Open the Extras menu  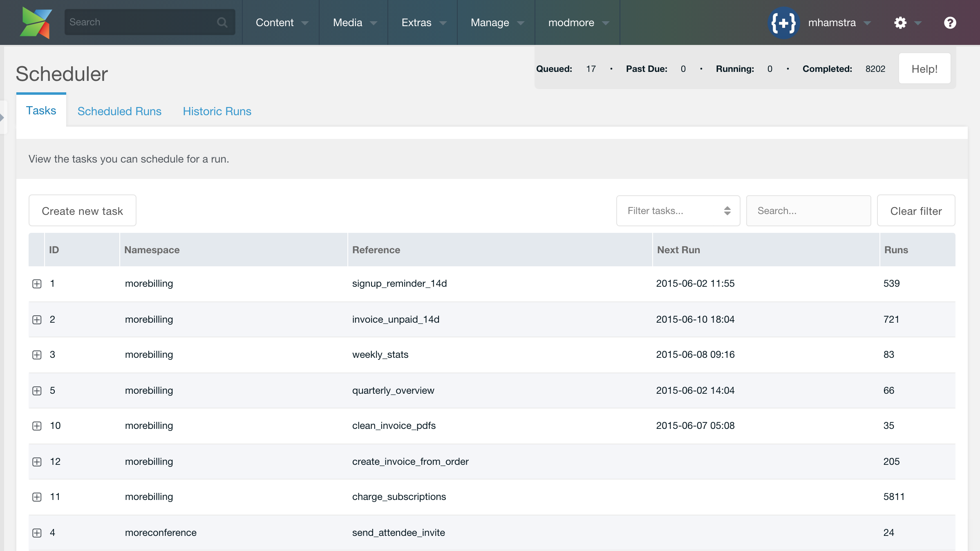click(423, 22)
